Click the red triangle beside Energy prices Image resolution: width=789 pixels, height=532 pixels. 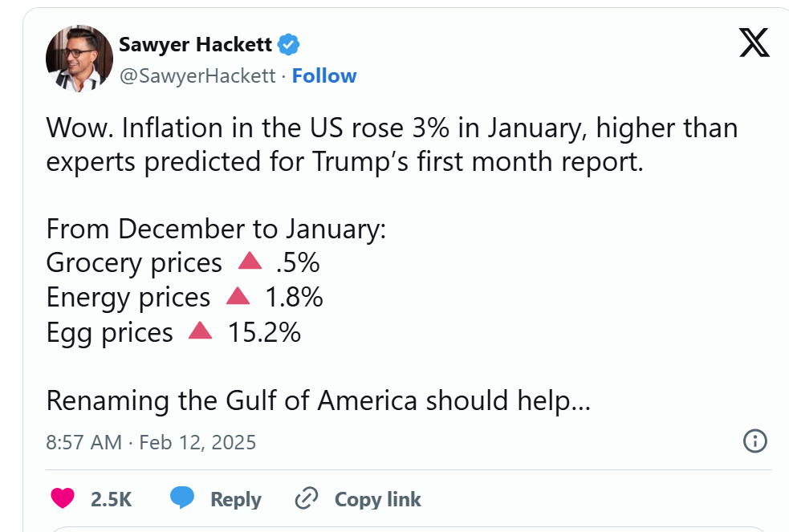238,295
